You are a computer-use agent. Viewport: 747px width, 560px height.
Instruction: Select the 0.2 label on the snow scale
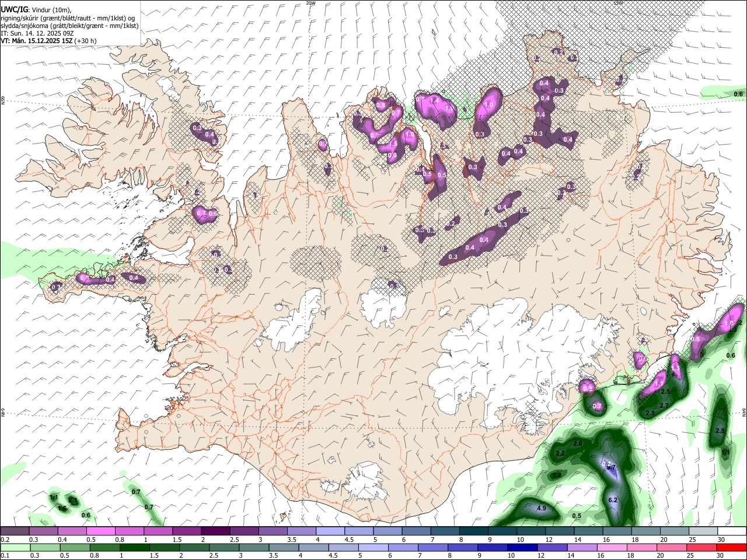(x=4, y=539)
